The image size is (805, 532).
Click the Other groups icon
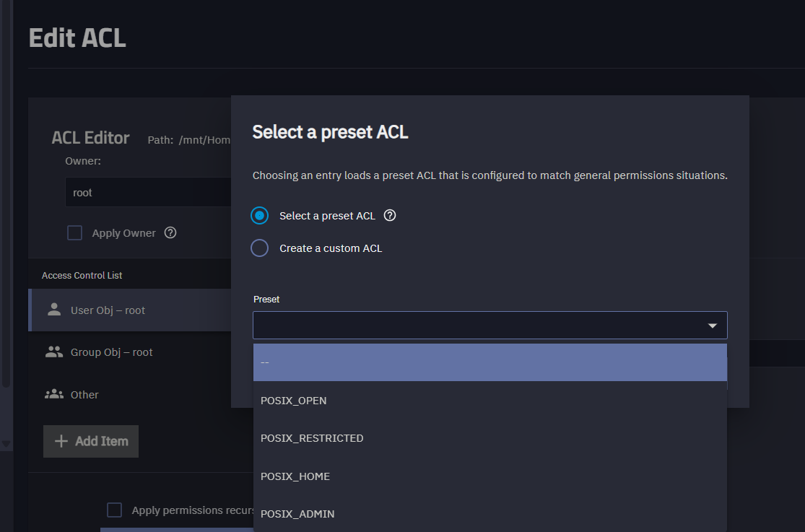[x=54, y=394]
